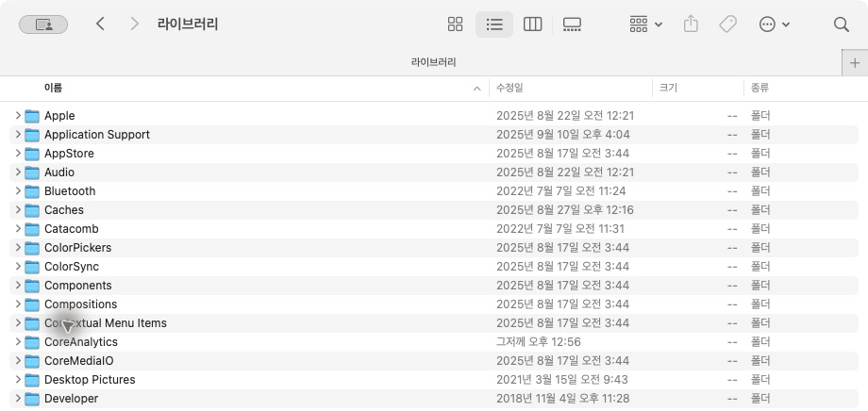This screenshot has height=411, width=868.
Task: Expand the Developer folder disclosure arrow
Action: pos(18,399)
